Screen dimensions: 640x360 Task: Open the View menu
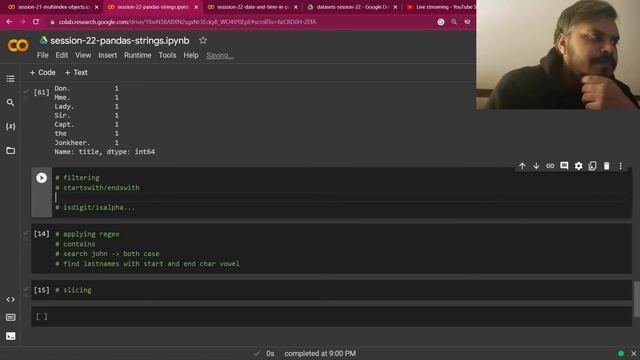click(x=83, y=55)
